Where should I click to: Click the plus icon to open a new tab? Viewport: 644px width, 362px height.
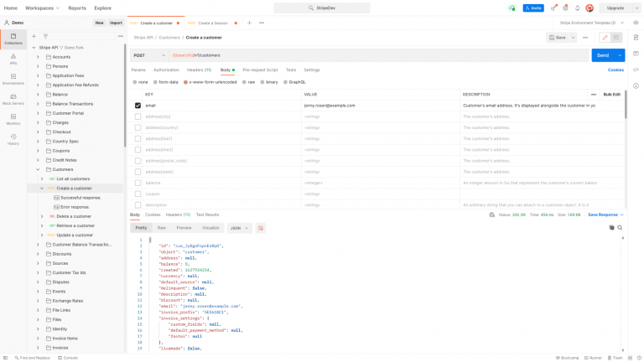pos(249,23)
